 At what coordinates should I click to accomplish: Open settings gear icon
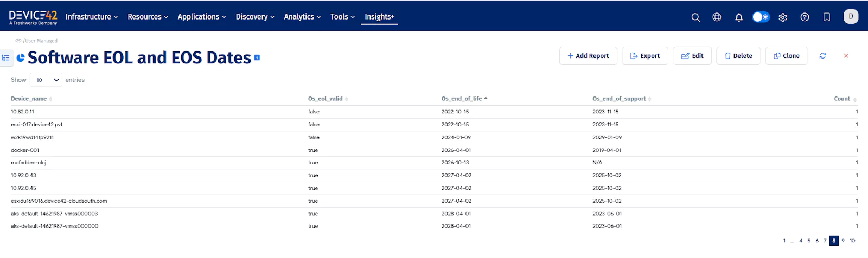coord(783,17)
